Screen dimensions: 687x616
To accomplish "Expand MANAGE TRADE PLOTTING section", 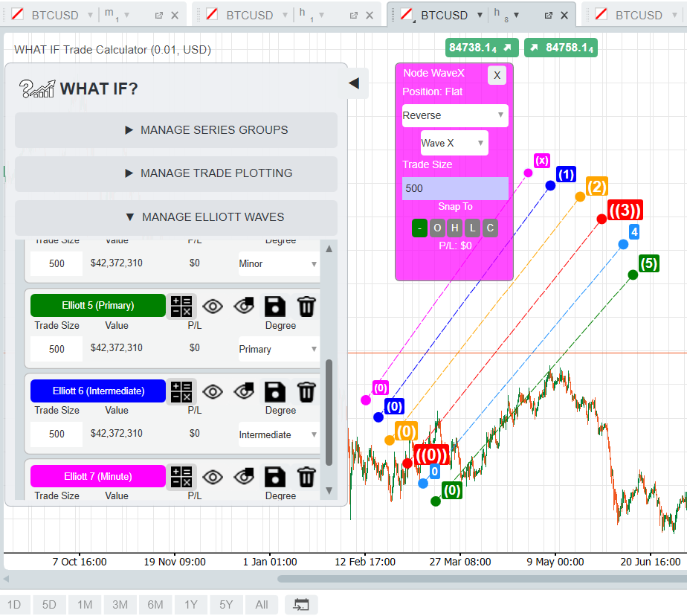I will click(x=176, y=173).
